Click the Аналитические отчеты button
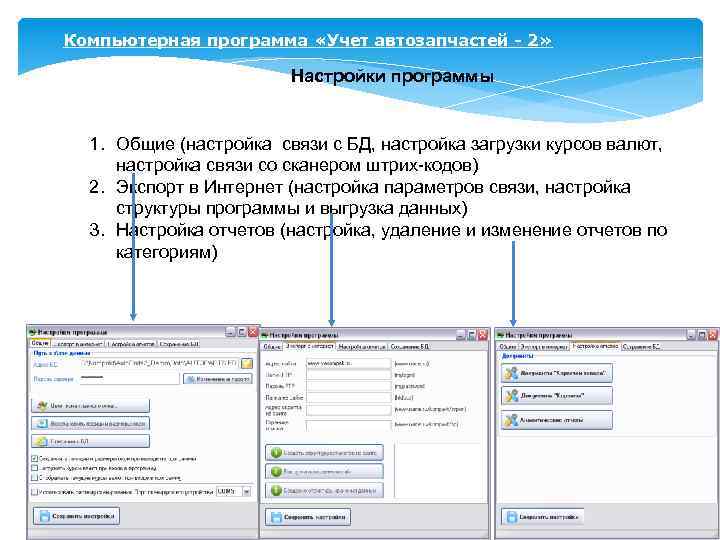This screenshot has width=720, height=540. (x=557, y=420)
